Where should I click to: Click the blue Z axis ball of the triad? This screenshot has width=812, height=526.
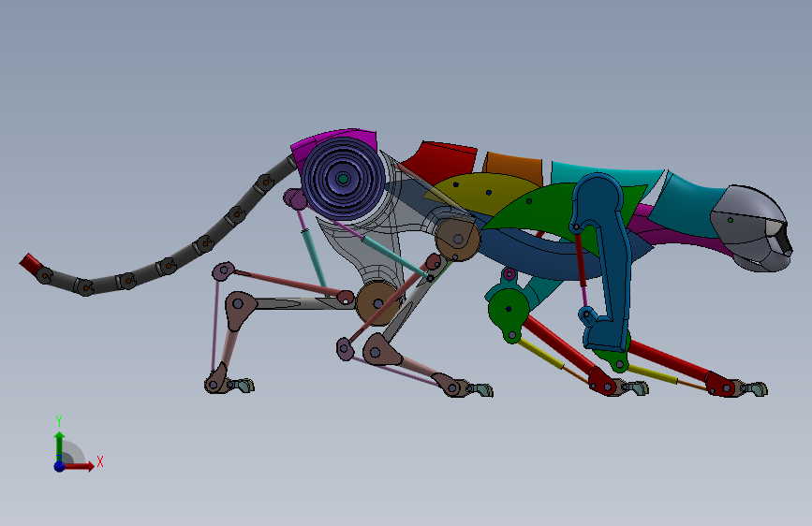point(59,466)
